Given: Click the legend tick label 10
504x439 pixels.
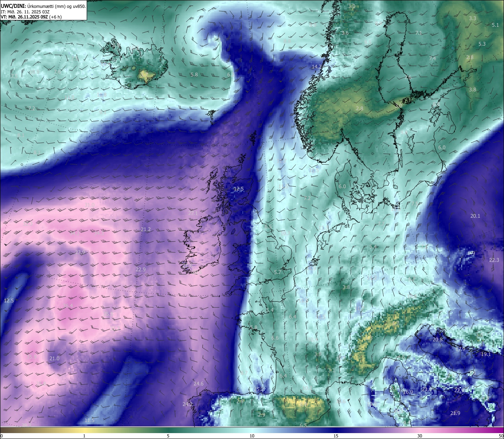Looking at the screenshot, I should coord(252,436).
